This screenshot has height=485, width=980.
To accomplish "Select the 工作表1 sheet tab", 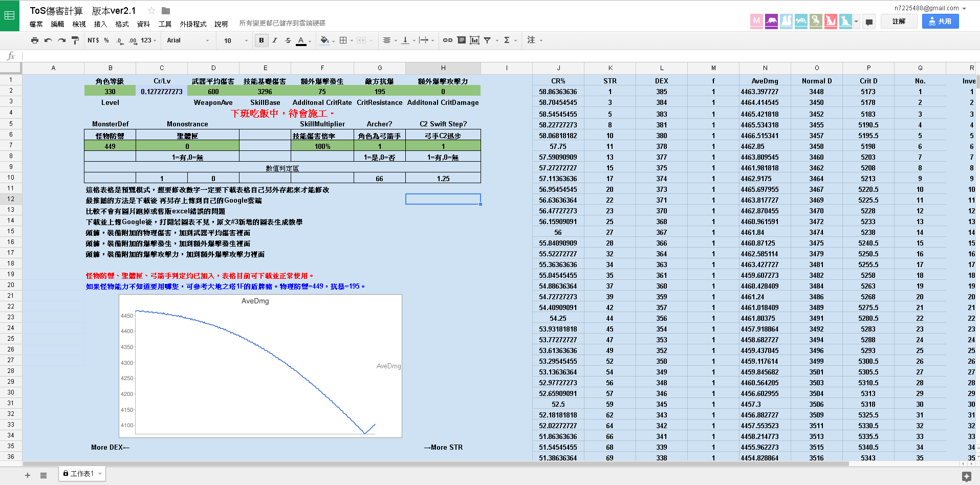I will 82,474.
